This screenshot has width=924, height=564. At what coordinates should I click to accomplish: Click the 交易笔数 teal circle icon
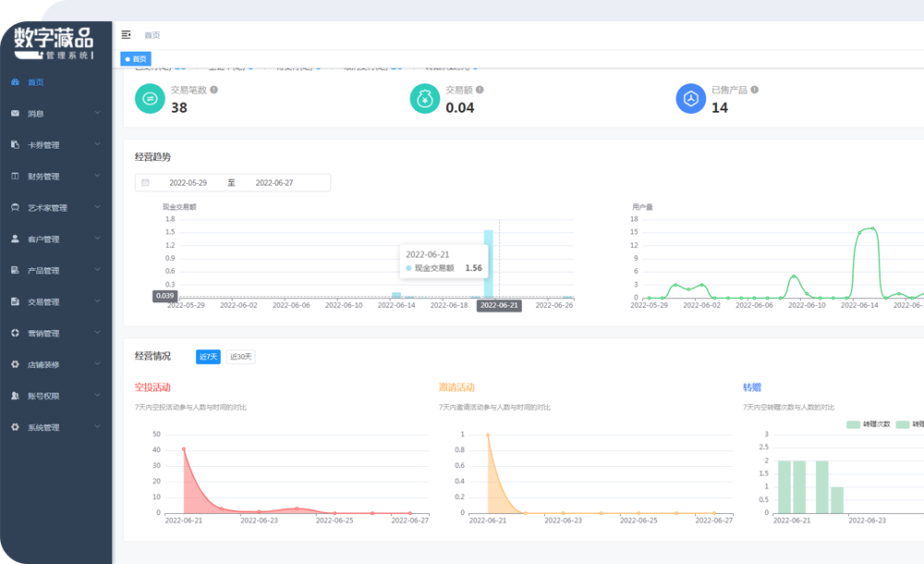tap(150, 99)
